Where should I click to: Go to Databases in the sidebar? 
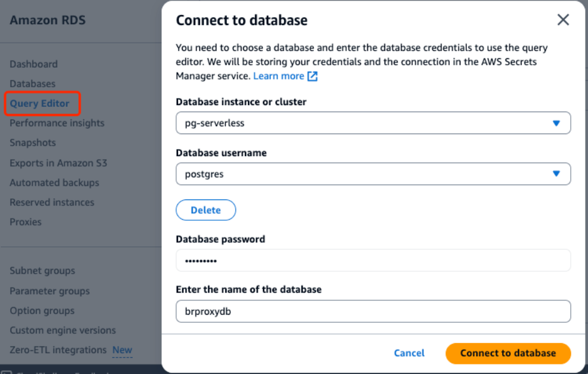33,84
